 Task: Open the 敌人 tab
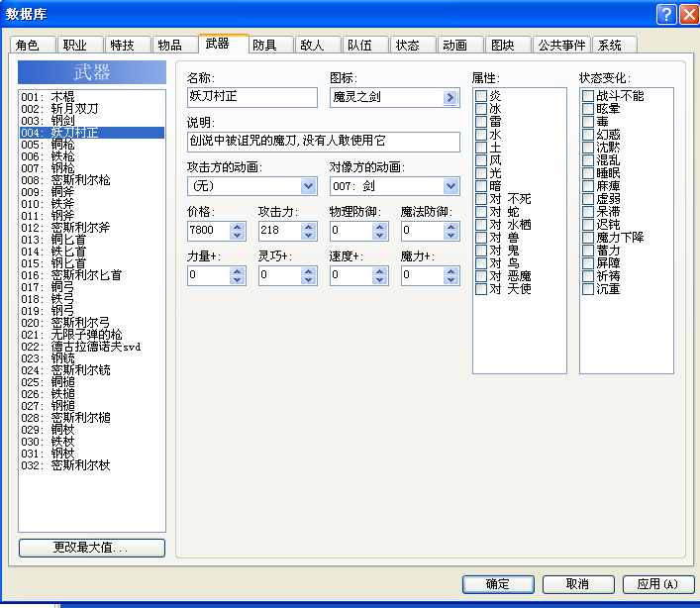point(318,46)
